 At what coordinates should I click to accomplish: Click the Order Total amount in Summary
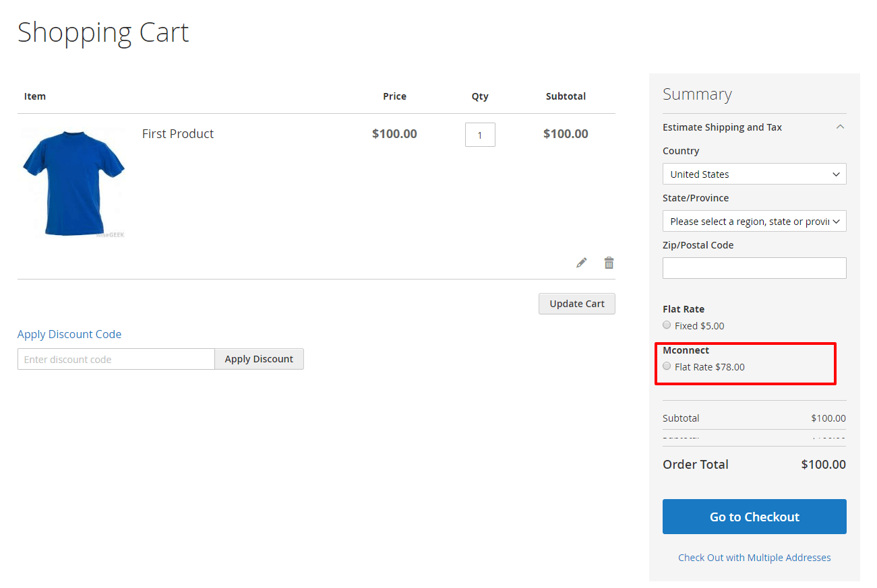[822, 464]
